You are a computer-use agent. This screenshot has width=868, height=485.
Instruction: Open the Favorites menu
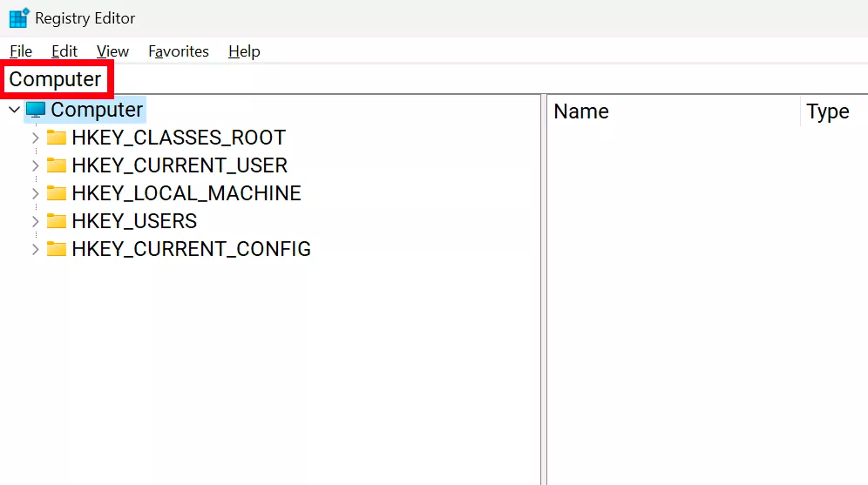coord(179,51)
